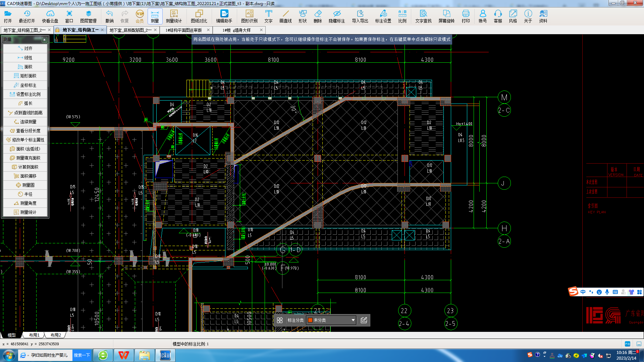Click 设置标注比例 in measure panel
Viewport: 644px width, 362px height.
[25, 94]
